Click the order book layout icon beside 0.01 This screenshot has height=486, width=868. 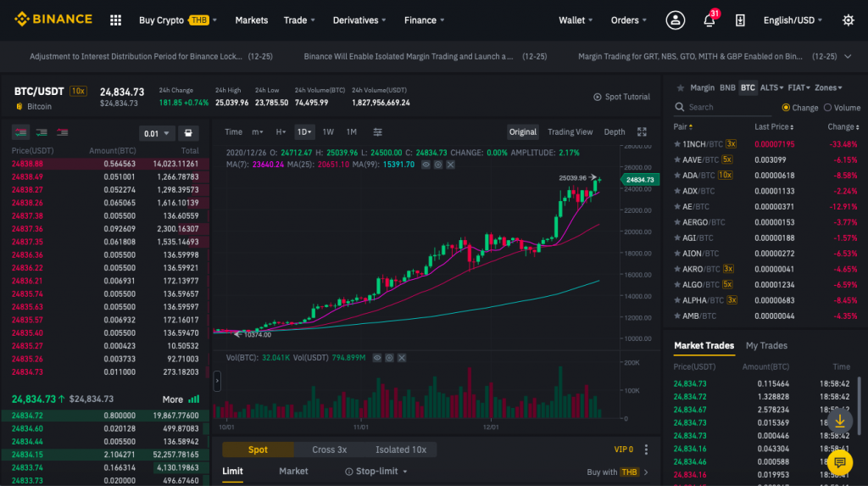(x=188, y=133)
